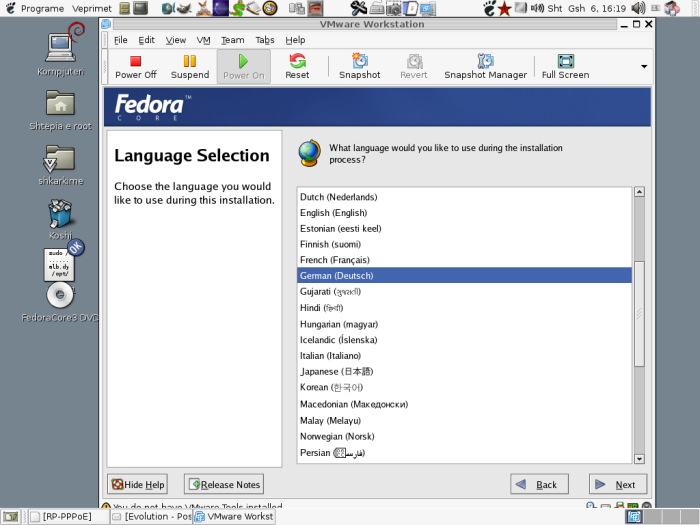The image size is (700, 525).
Task: Switch to RP-PPPoE taskbar window
Action: tap(69, 517)
